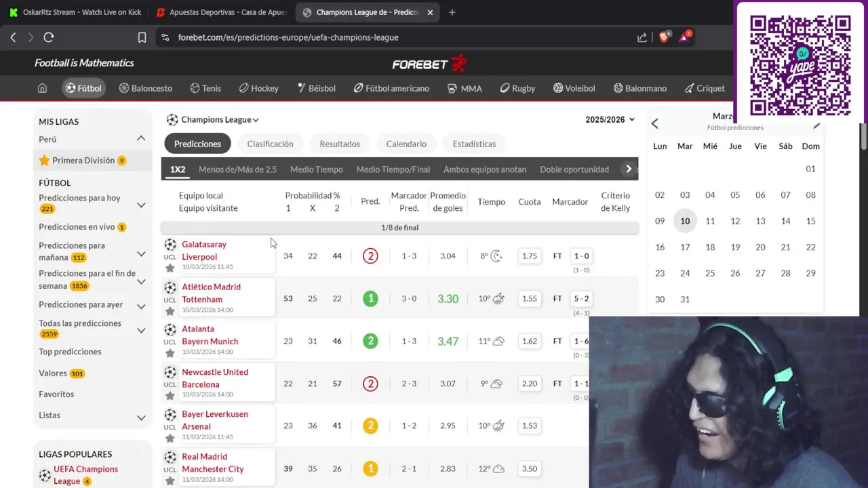Select Menos de/Más de 2.5
The height and width of the screenshot is (488, 868).
[237, 169]
